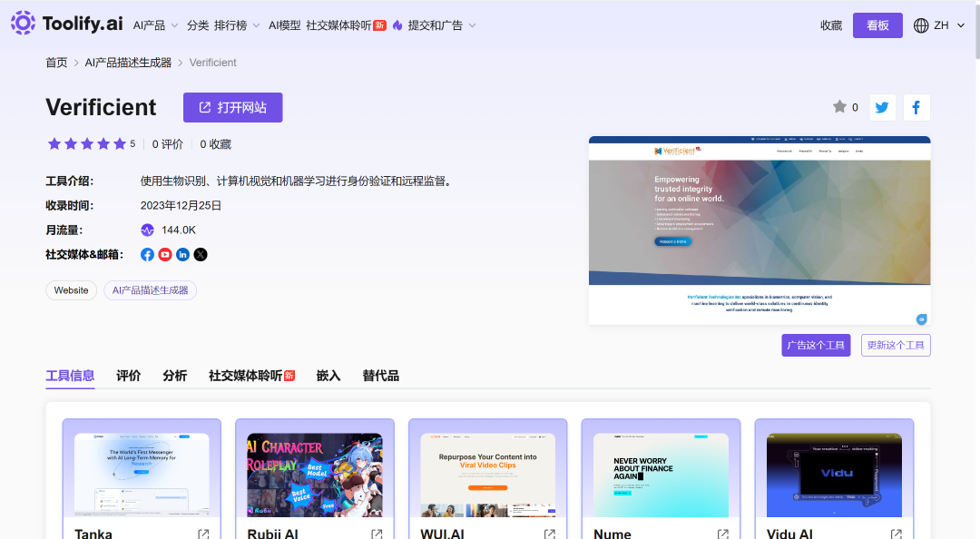Switch to the 社交媒体聆听 tab
Viewport: 980px width, 539px height.
tap(251, 376)
